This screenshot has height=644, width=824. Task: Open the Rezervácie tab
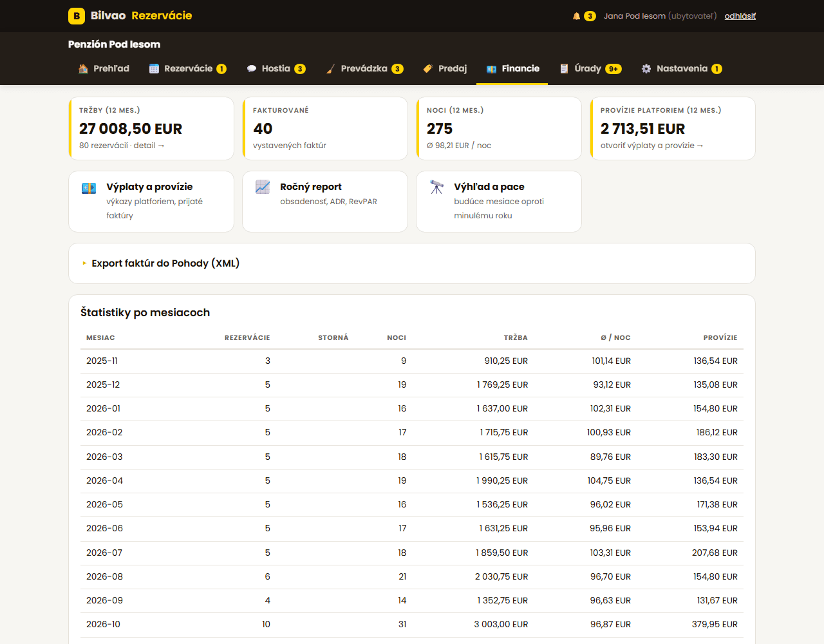(188, 69)
